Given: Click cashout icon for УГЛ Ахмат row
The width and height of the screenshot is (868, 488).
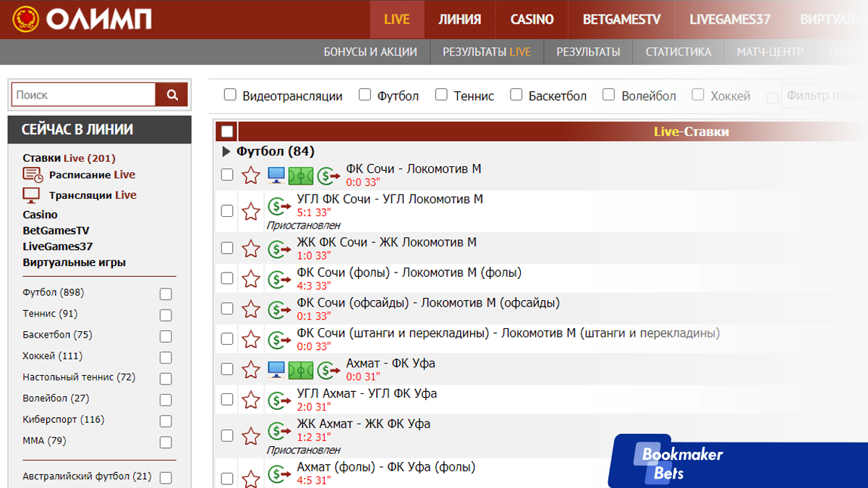Looking at the screenshot, I should click(280, 401).
